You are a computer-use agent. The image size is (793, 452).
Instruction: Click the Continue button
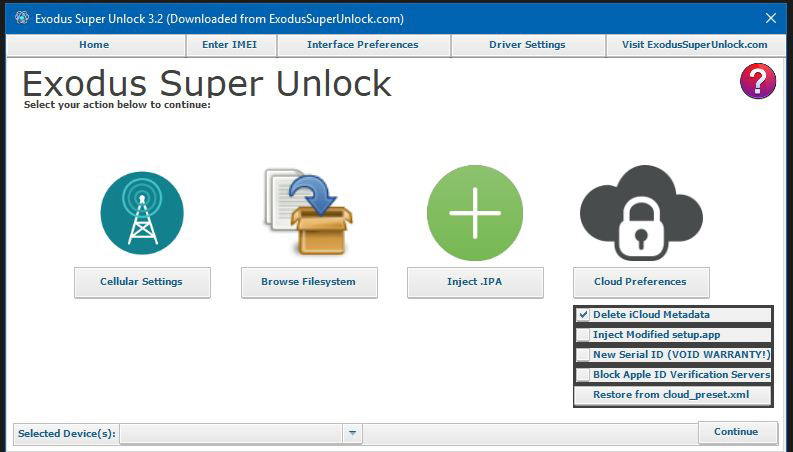point(737,432)
